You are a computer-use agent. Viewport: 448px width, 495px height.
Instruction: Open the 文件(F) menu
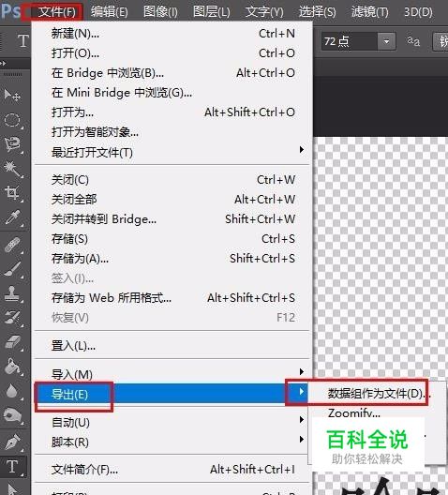(x=57, y=12)
